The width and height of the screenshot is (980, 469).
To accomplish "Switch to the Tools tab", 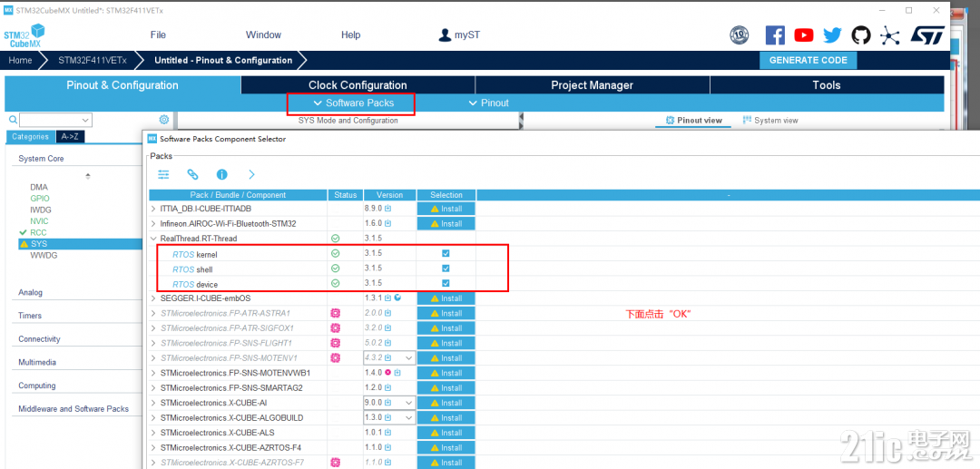I will (827, 85).
